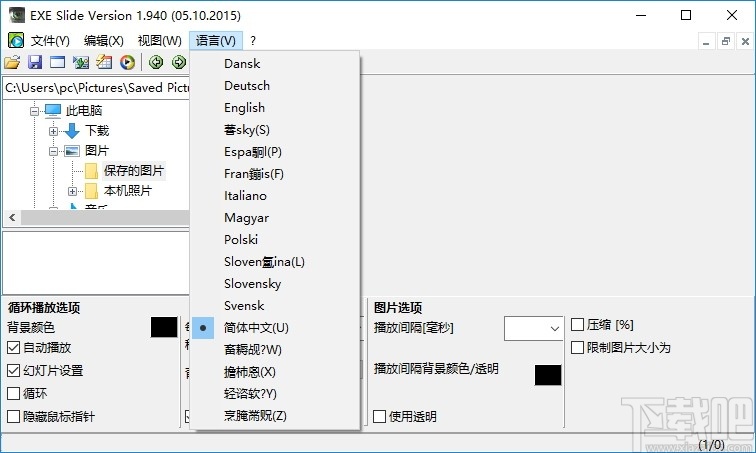The height and width of the screenshot is (453, 756).
Task: Enable the 限制图片大小为 checkbox
Action: (x=577, y=347)
